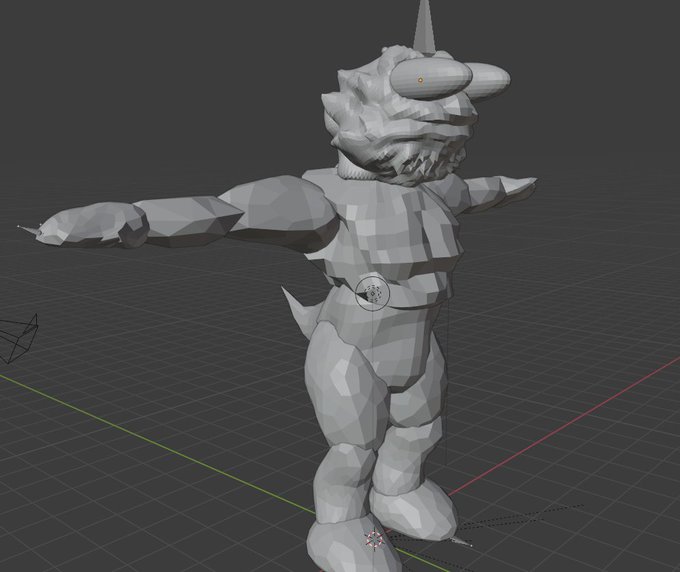Click the orange origin dot on the front eye

(x=420, y=80)
